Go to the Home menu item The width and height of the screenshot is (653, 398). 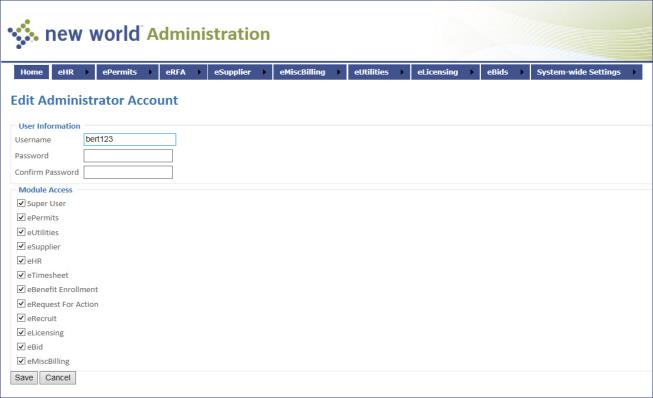(x=31, y=72)
